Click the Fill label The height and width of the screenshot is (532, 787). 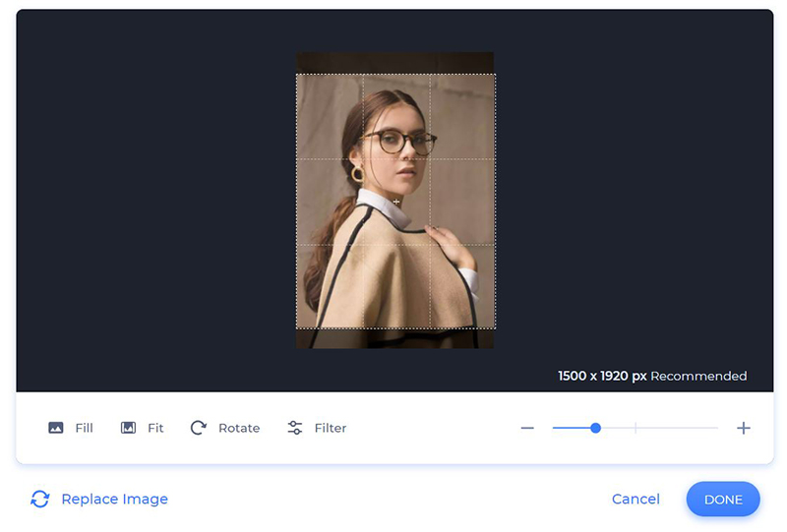click(x=85, y=428)
